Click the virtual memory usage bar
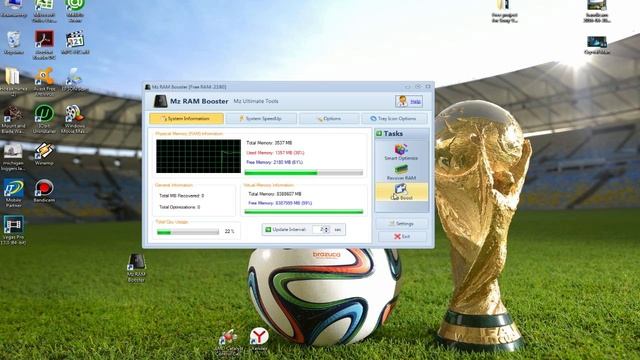The width and height of the screenshot is (640, 360). click(x=303, y=211)
